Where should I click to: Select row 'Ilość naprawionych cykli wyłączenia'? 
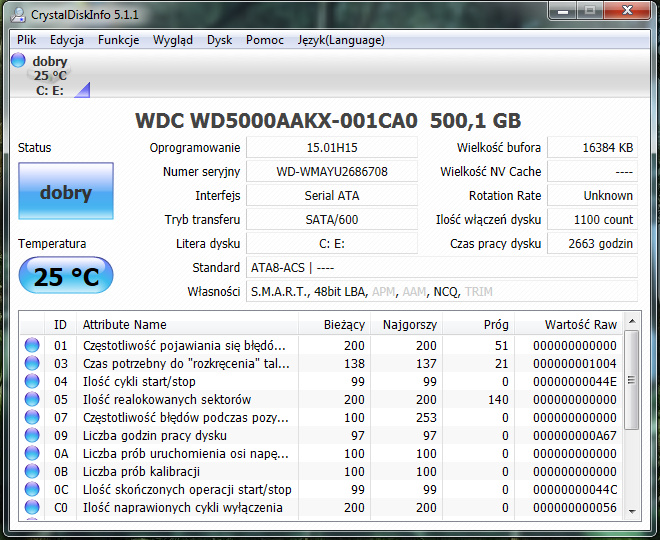click(x=321, y=507)
